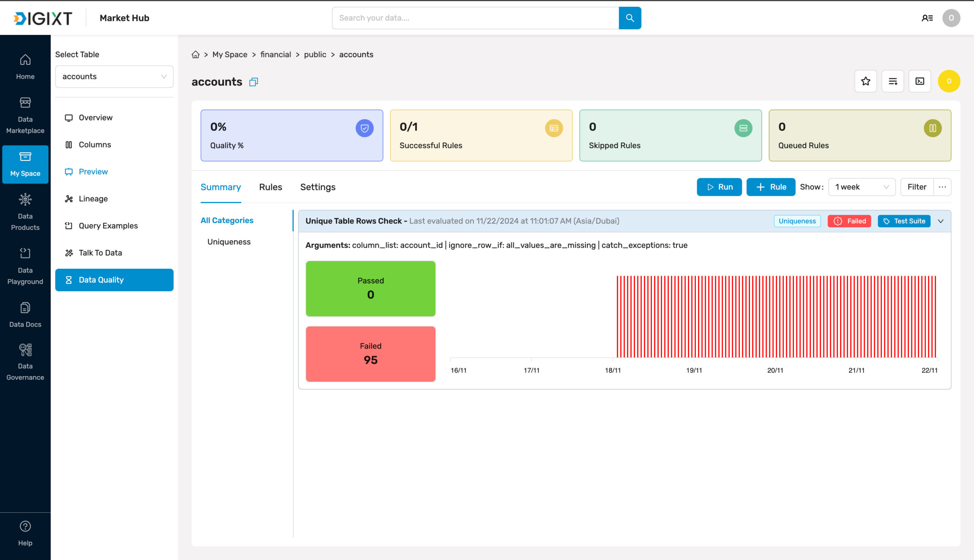Click the green Passed 0 card
This screenshot has width=974, height=560.
[370, 289]
